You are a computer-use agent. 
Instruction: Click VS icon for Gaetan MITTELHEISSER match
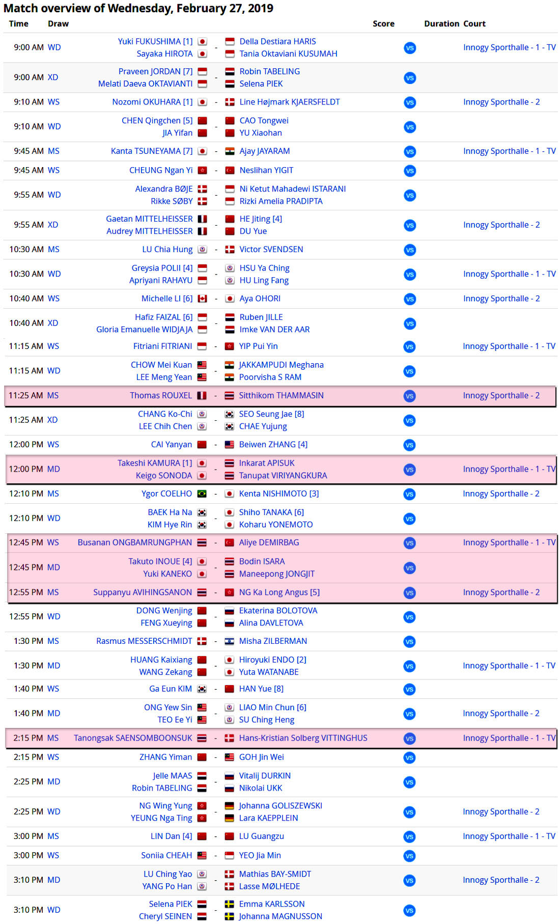point(410,225)
